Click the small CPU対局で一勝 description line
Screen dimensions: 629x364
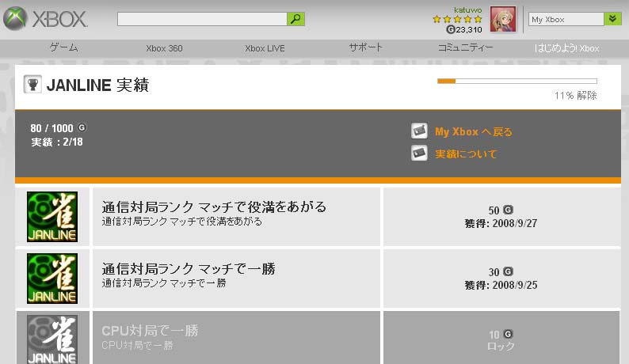coord(137,345)
